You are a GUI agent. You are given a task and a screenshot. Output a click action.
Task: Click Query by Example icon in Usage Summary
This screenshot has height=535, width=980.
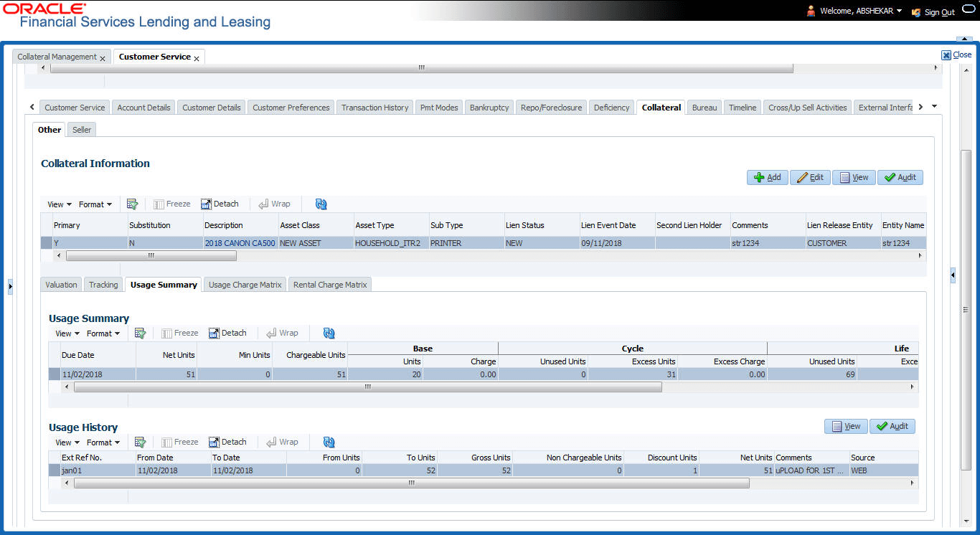click(140, 333)
